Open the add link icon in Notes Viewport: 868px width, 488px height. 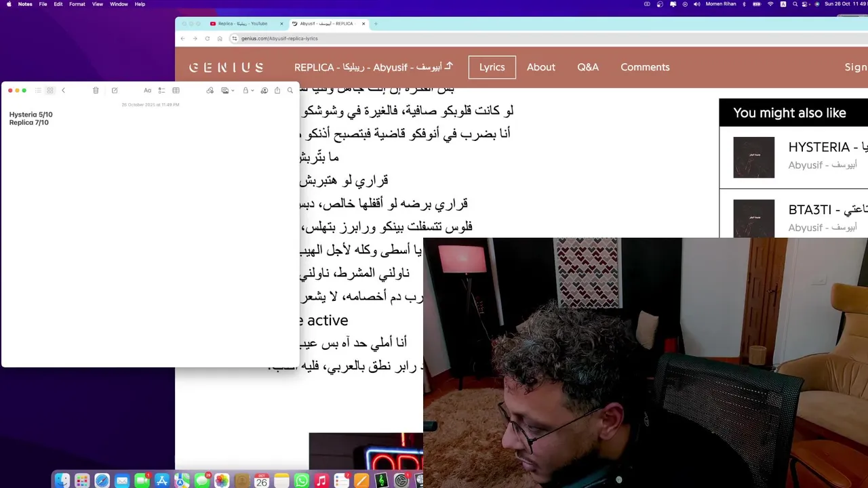(x=210, y=90)
